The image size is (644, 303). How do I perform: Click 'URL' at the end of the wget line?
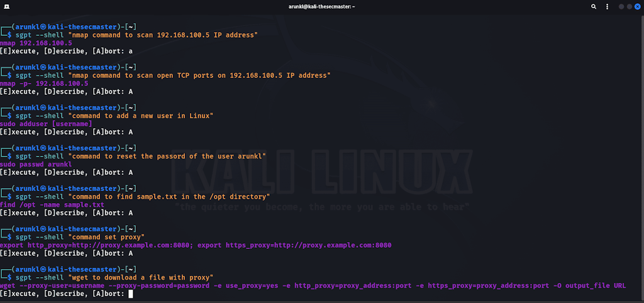coord(619,285)
